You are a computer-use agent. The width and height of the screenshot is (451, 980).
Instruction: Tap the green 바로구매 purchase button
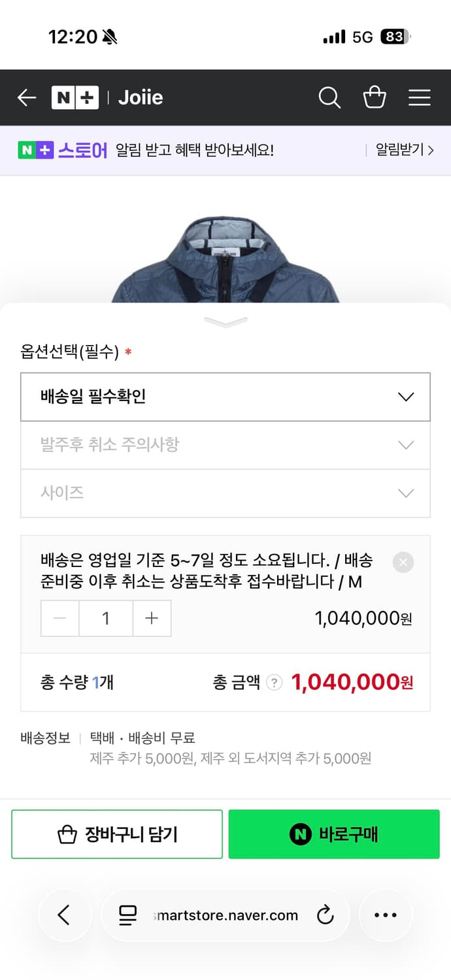click(x=334, y=834)
